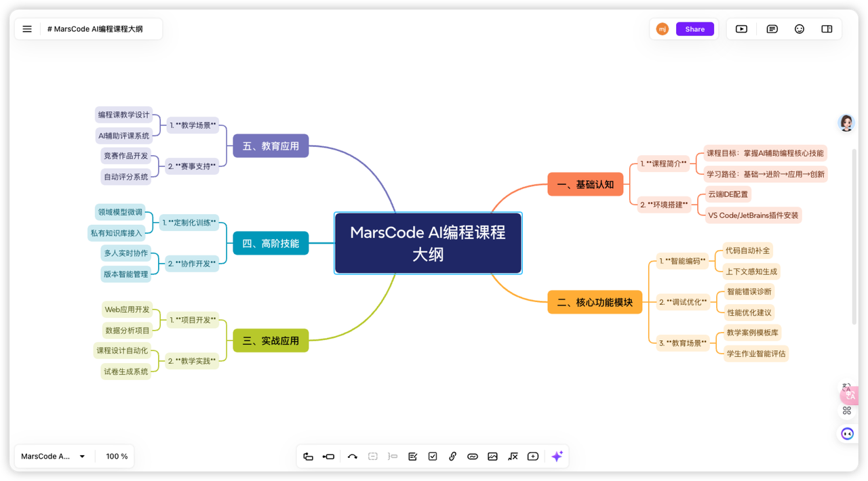The width and height of the screenshot is (868, 481).
Task: Click the 上下文感知生成 leaf node
Action: (751, 272)
